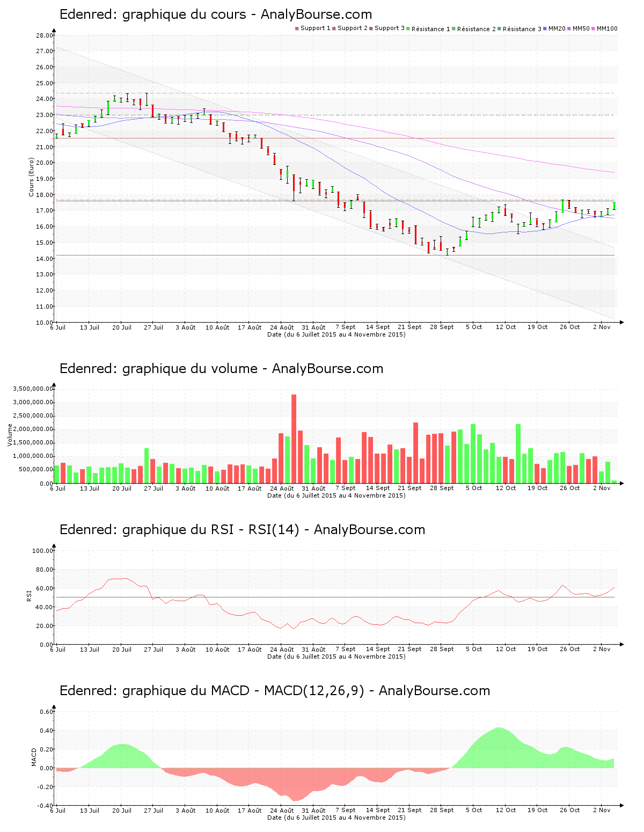
Task: Click the -0.40 value on the MACD axis
Action: click(46, 806)
